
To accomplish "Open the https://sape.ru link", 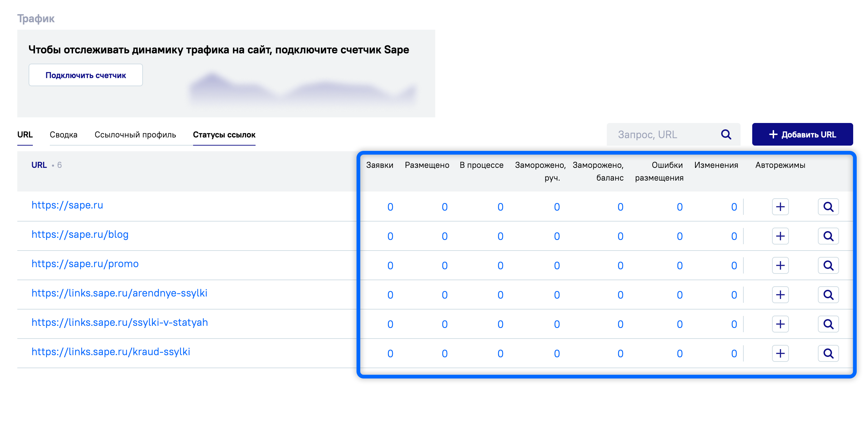I will click(67, 205).
